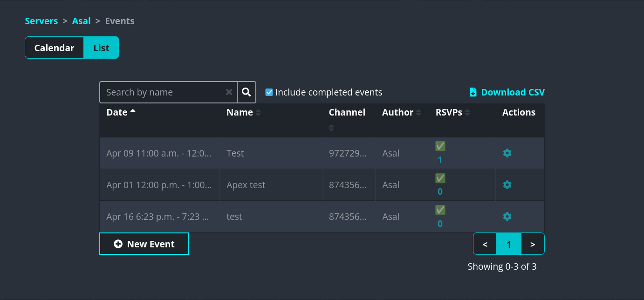Image resolution: width=644 pixels, height=300 pixels.
Task: Sort by Name using its sort chevrons
Action: point(259,112)
